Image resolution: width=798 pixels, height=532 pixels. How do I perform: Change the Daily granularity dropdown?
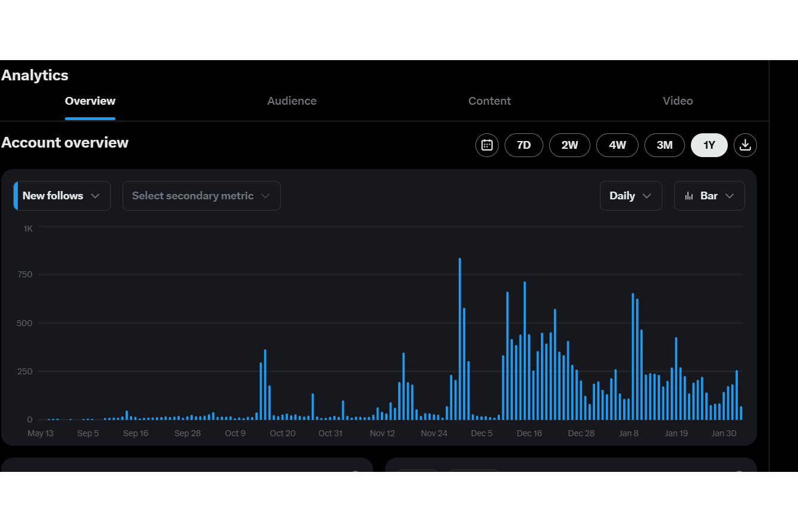631,196
